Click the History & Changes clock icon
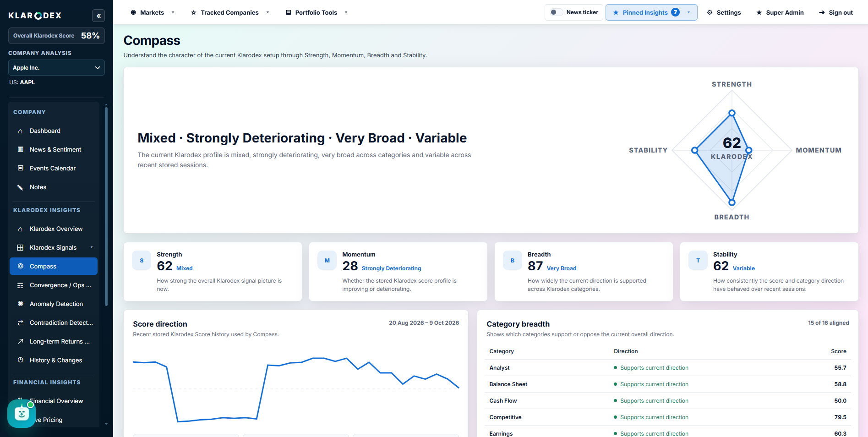Image resolution: width=868 pixels, height=437 pixels. 20,360
